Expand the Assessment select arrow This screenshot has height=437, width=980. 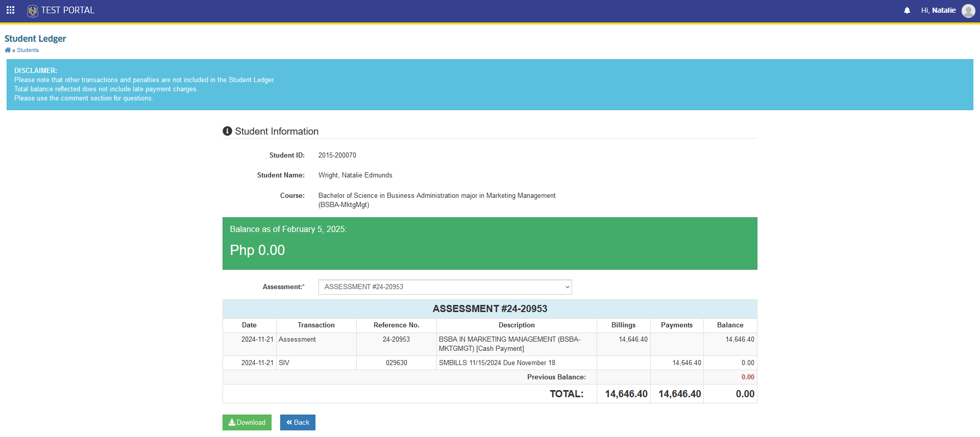coord(567,287)
